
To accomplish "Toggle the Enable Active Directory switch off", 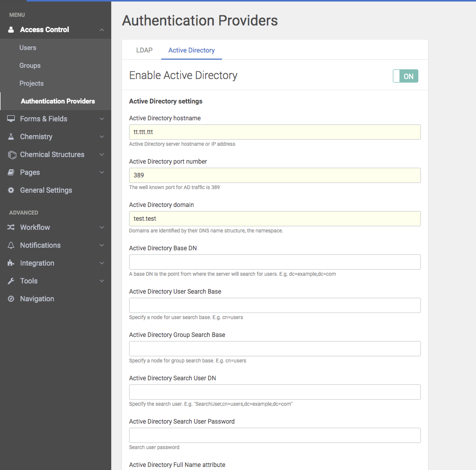I will (405, 76).
